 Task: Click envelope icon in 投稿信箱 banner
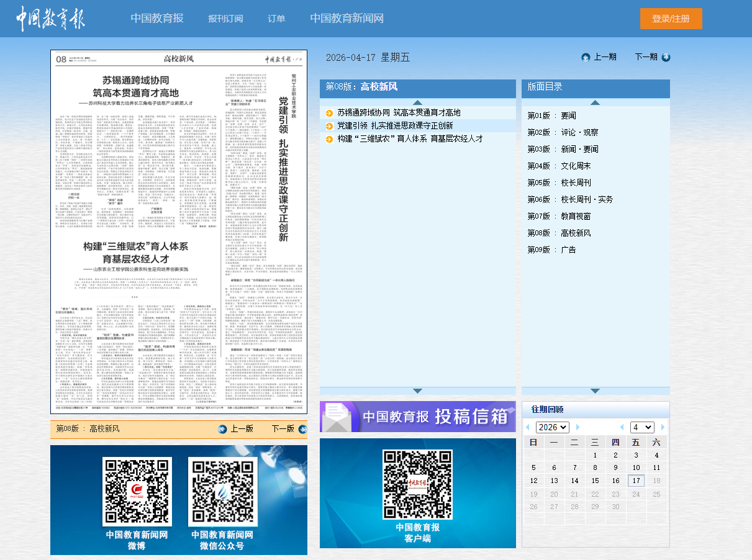pyautogui.click(x=339, y=417)
